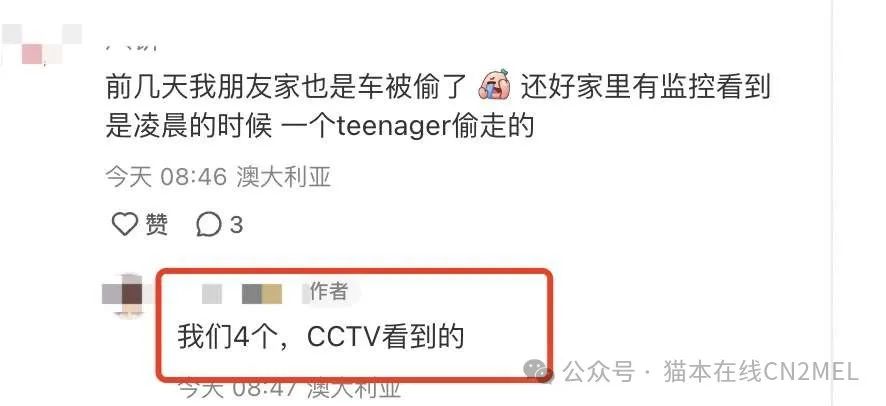The image size is (886, 406).
Task: Click the reply count number 3
Action: pyautogui.click(x=236, y=226)
